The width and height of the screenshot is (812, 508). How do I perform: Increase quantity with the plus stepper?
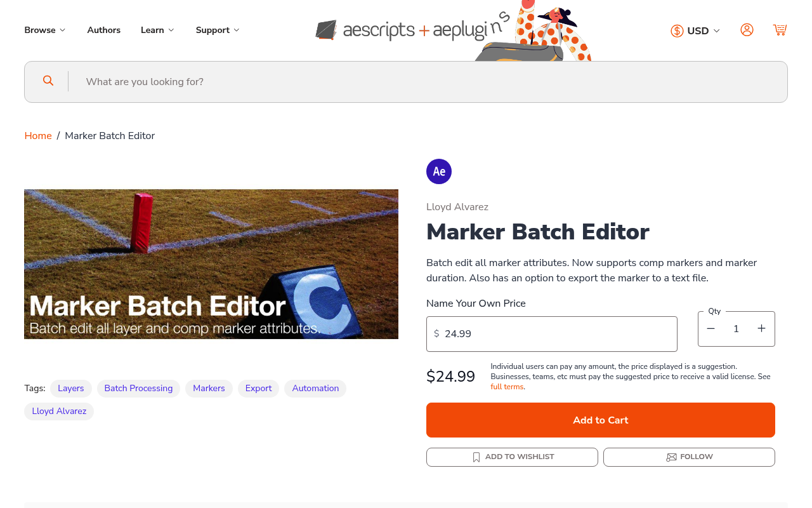point(761,328)
